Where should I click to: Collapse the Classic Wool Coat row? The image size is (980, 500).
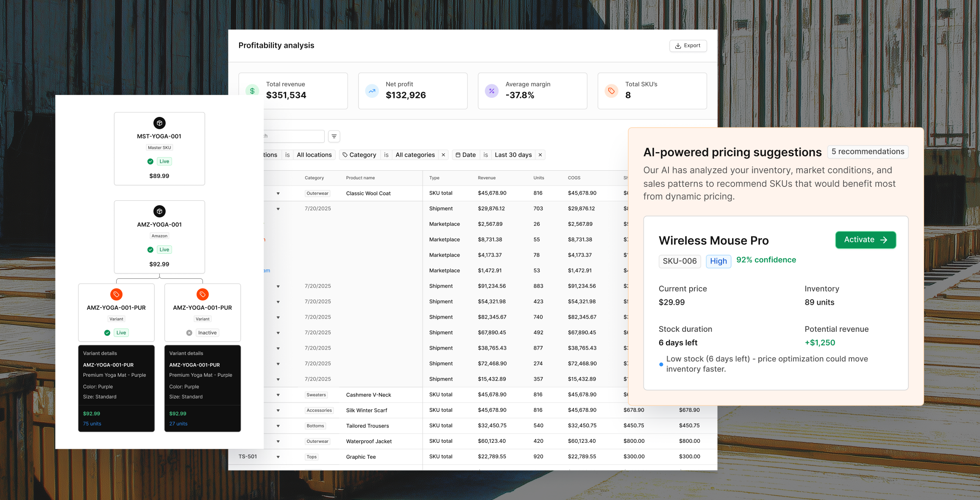coord(278,193)
